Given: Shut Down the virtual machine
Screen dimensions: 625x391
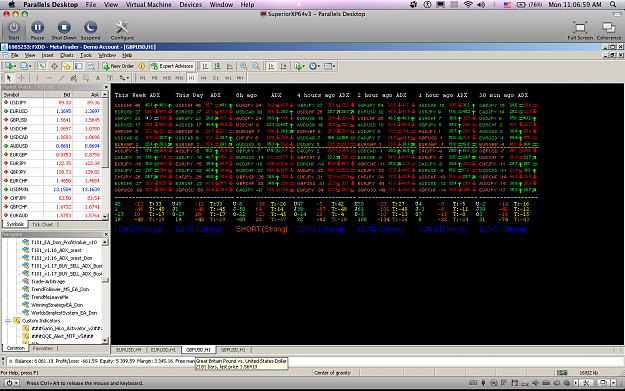Looking at the screenshot, I should (64, 30).
